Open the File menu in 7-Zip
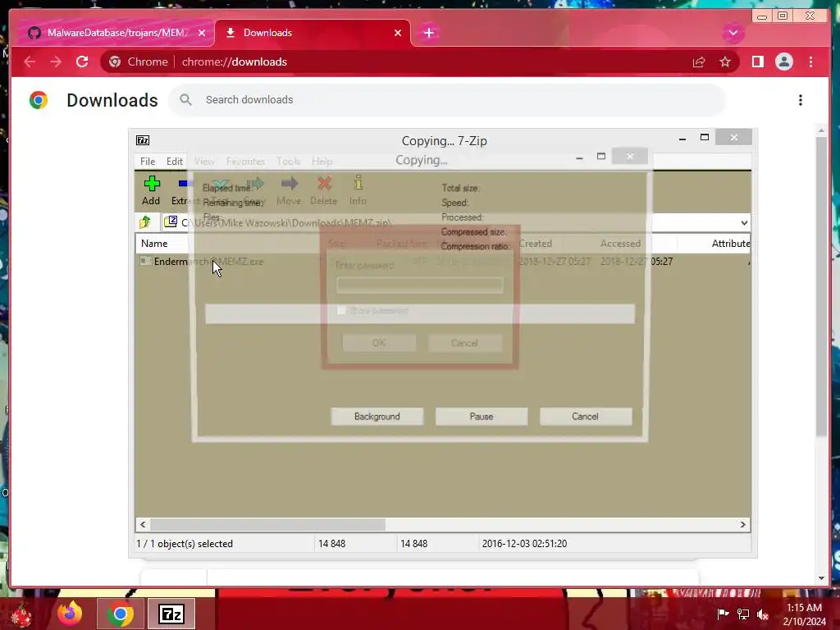 click(148, 162)
